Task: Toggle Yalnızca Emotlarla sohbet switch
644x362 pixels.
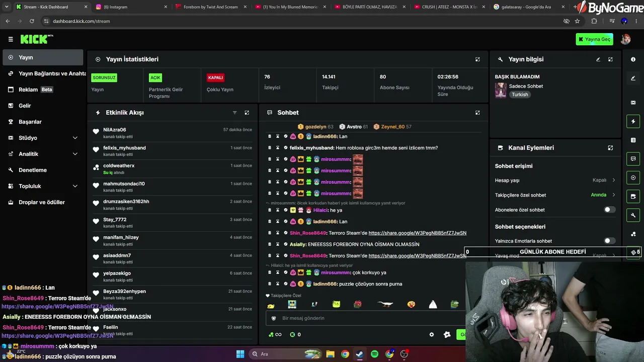Action: 609,241
